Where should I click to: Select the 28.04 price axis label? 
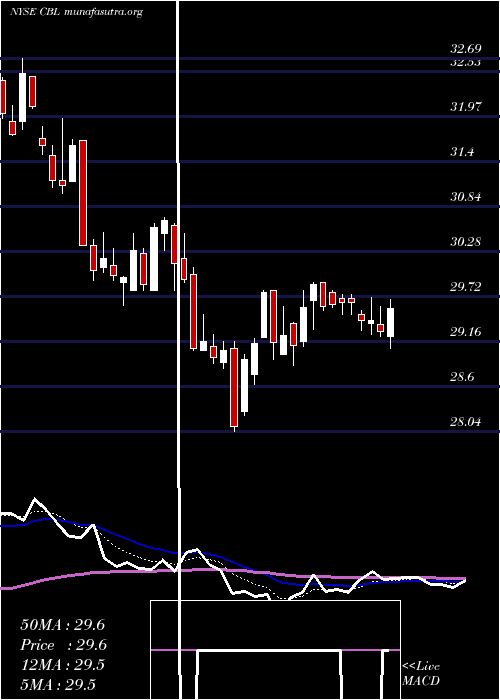466,421
